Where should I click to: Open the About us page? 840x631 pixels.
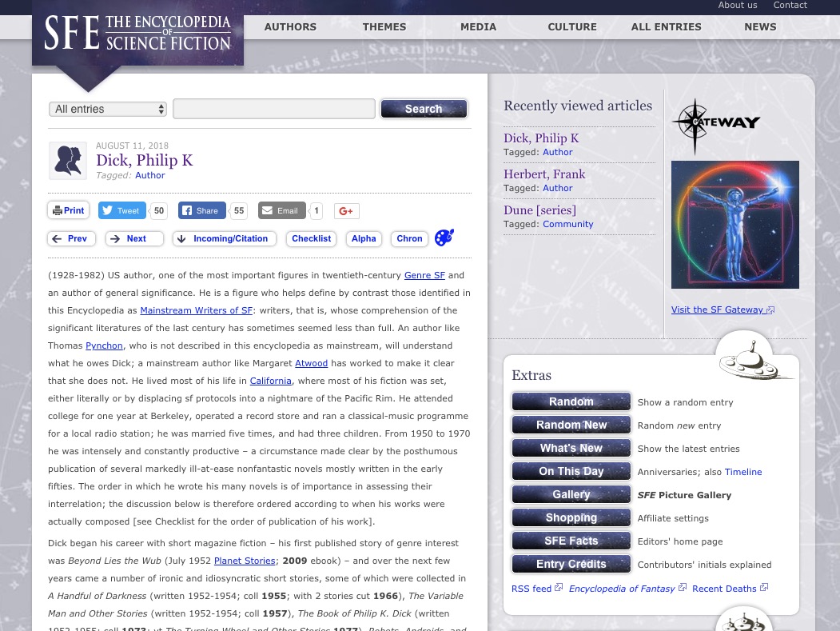point(738,5)
